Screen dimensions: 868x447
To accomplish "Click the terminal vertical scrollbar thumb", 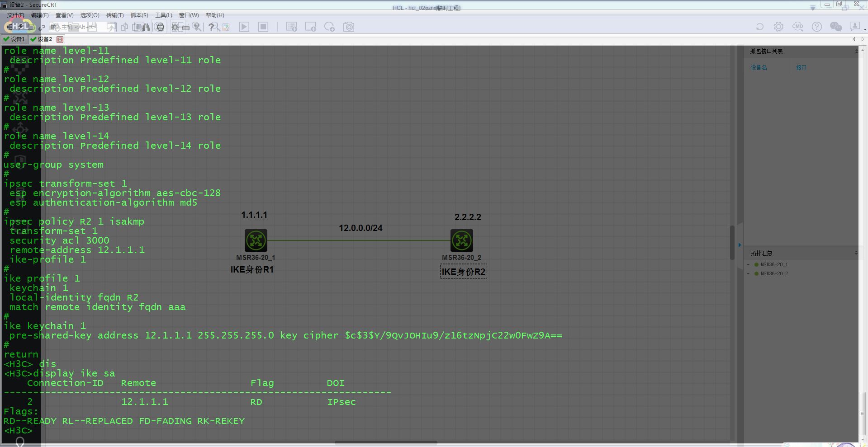I will tap(732, 242).
